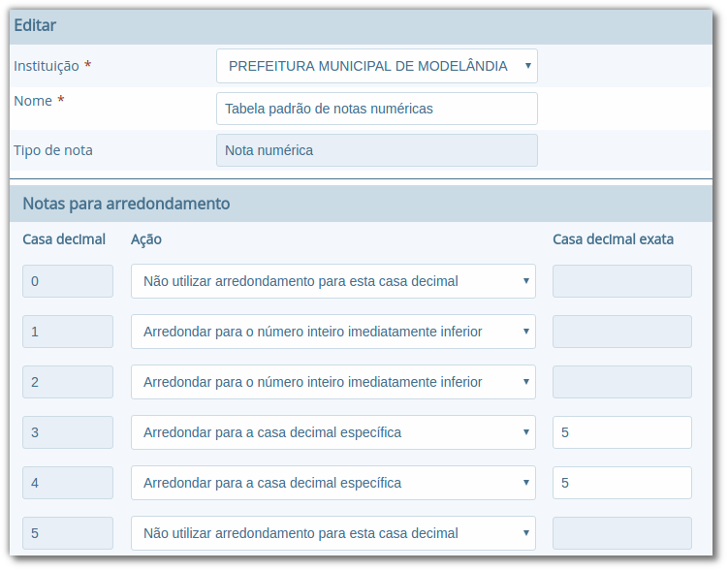
Task: Open Ação dropdown for casa decimal 2
Action: (332, 382)
